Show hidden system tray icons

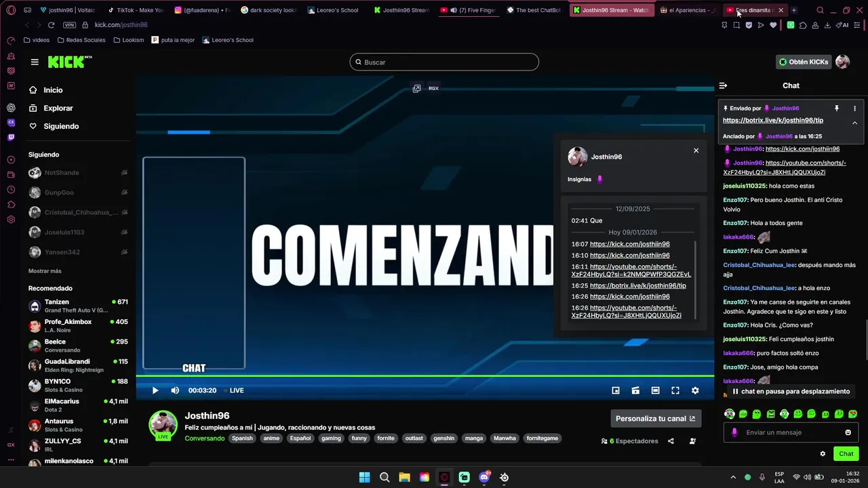[733, 477]
